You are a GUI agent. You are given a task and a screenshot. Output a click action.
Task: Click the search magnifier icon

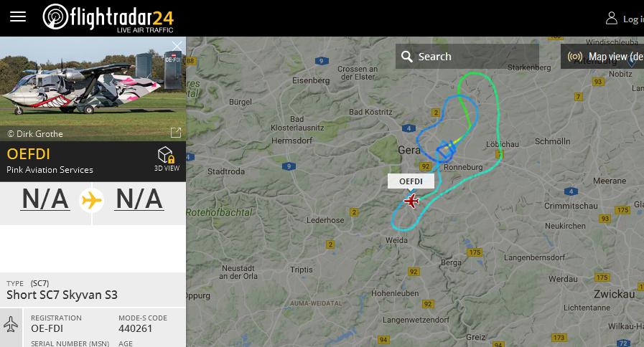(x=406, y=57)
